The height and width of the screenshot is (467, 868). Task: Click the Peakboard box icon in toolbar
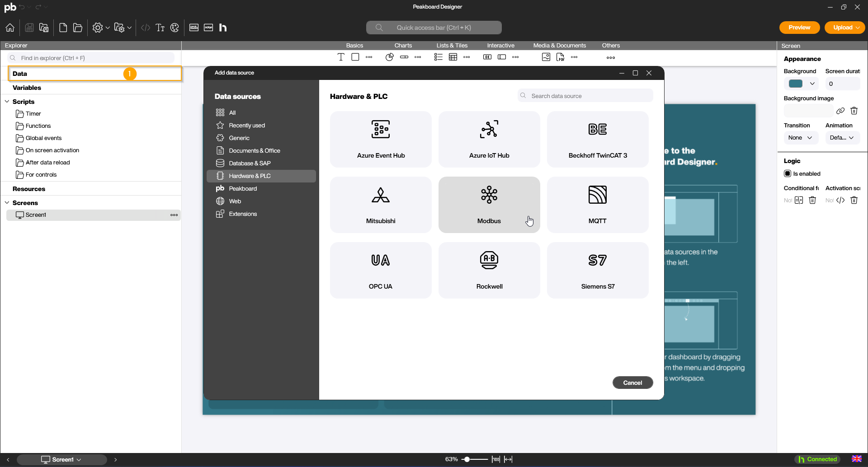click(x=194, y=28)
